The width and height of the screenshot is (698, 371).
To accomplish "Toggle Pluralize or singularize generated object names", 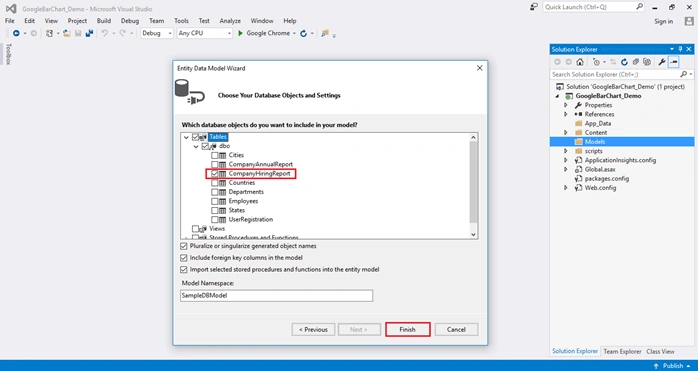I will (183, 246).
